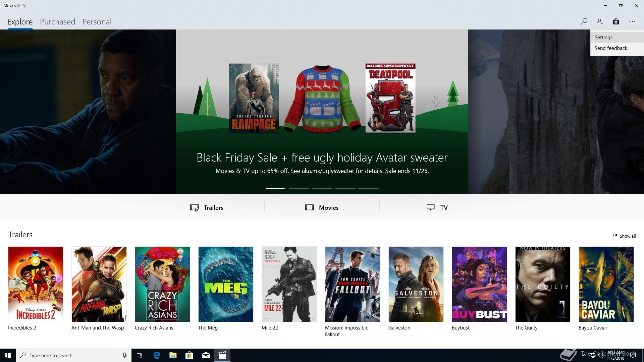
Task: Open Microsoft Store from the taskbar
Action: pyautogui.click(x=189, y=355)
